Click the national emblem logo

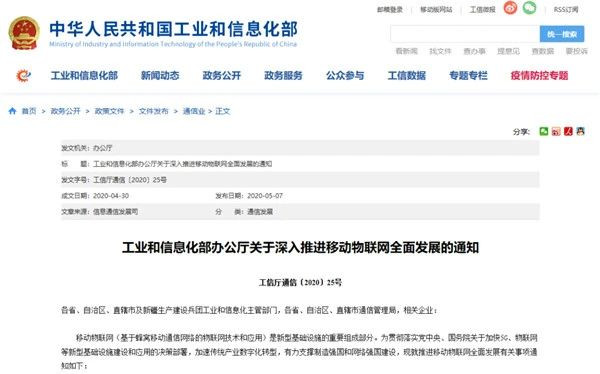24,33
